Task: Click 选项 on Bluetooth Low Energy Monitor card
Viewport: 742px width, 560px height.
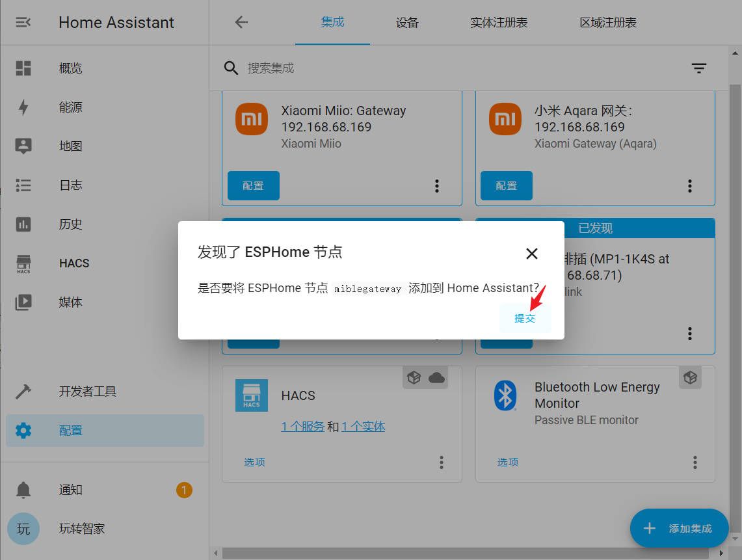Action: [507, 462]
